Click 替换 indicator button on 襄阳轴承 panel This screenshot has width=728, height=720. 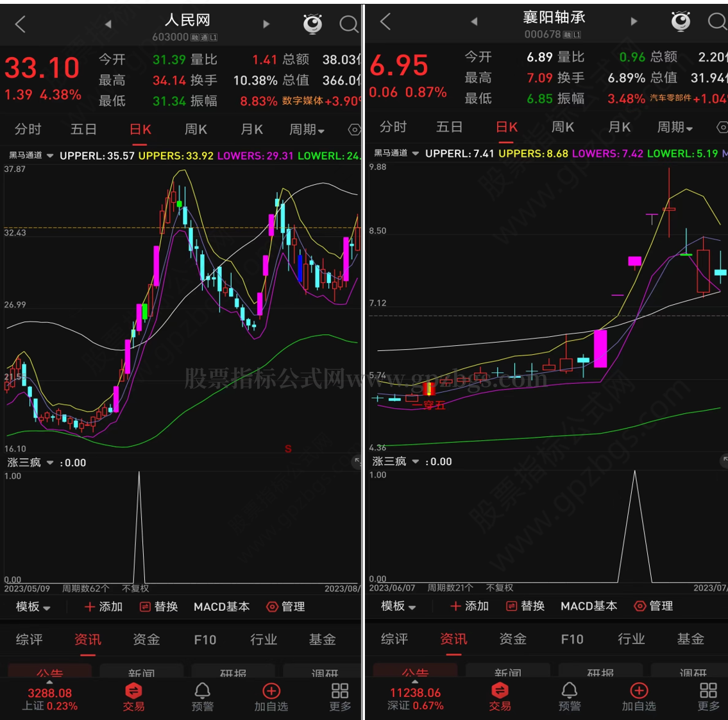[525, 606]
